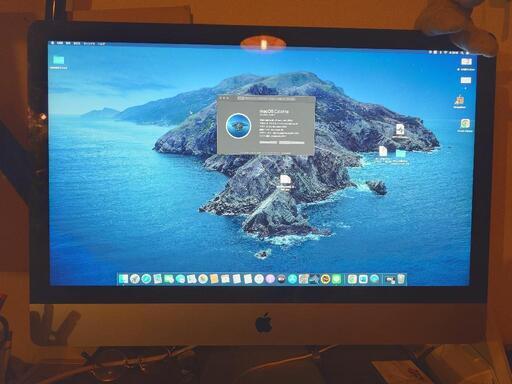Select the second drive icon on desktop
512x384 pixels.
pos(466,80)
